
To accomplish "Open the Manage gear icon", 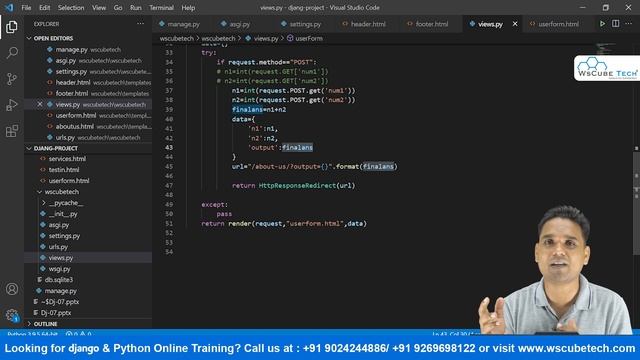I will click(x=12, y=315).
